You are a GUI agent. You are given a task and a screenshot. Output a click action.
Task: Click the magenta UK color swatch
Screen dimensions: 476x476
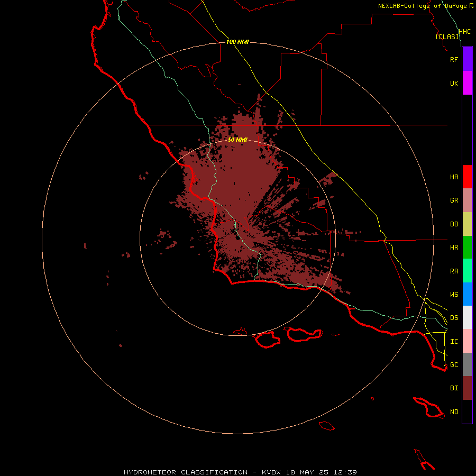click(x=467, y=83)
